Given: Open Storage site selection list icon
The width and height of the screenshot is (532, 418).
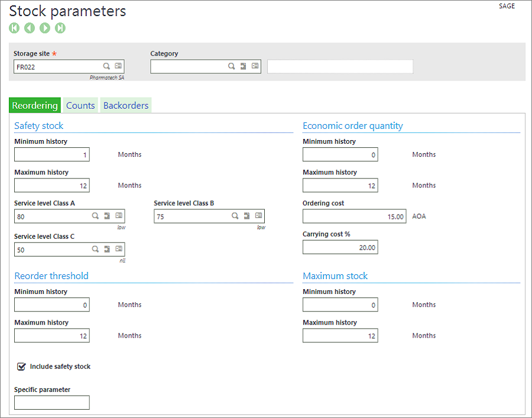Looking at the screenshot, I should [118, 66].
